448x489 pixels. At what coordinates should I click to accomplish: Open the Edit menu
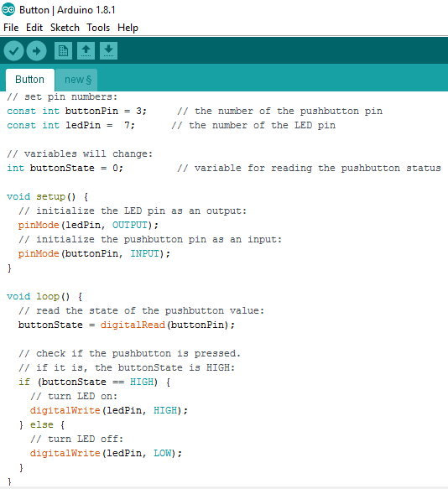34,28
